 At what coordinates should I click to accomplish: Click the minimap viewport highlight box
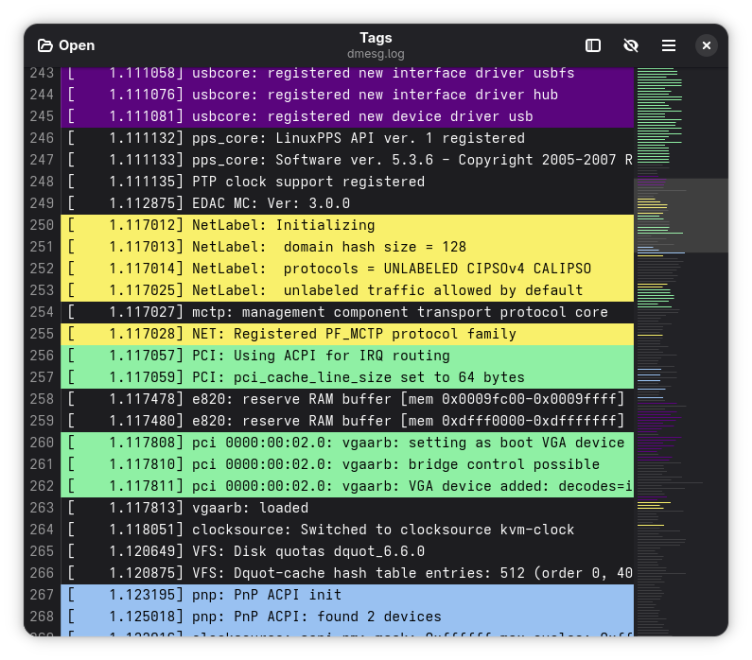pos(681,215)
